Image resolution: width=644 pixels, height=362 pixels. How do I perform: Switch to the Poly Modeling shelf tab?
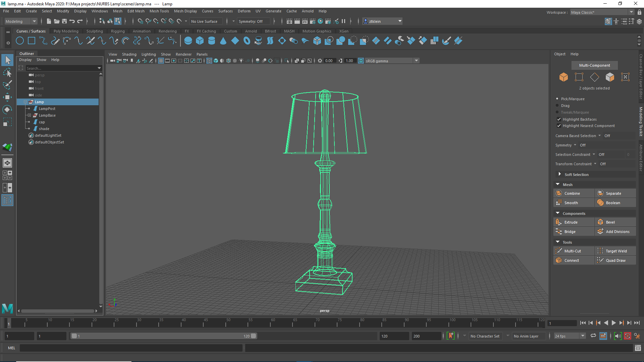66,31
